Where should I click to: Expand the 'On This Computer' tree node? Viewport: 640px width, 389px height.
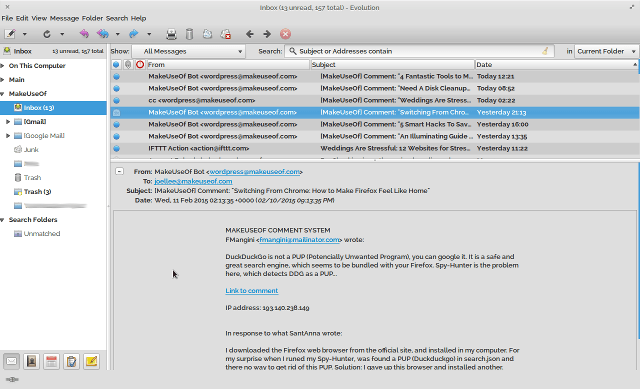[2, 66]
